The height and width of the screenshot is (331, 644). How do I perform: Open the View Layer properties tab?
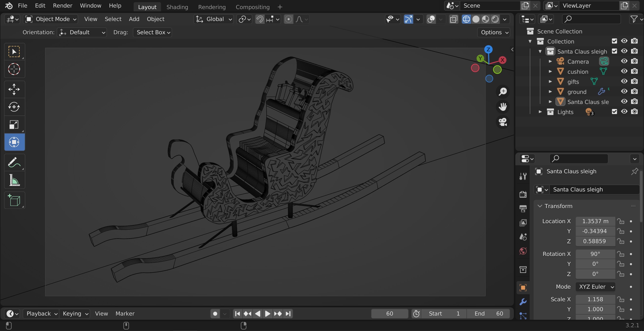(523, 223)
